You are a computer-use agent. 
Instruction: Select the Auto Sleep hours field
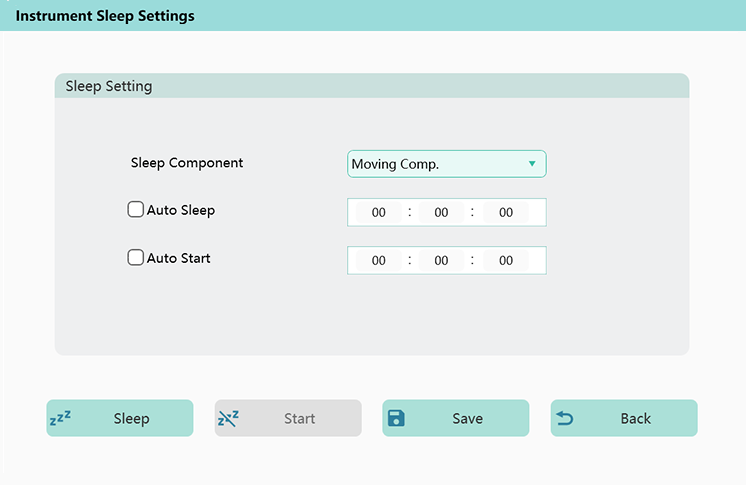(379, 213)
